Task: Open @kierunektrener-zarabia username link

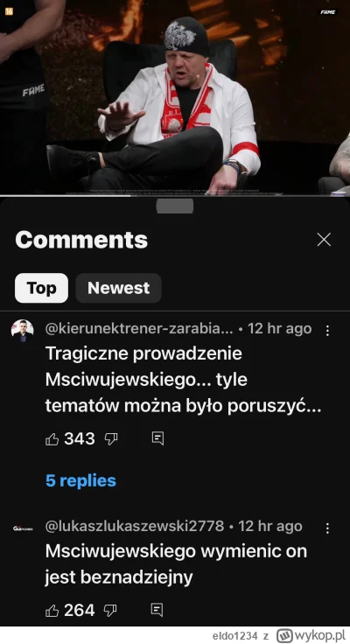Action: pos(139,329)
